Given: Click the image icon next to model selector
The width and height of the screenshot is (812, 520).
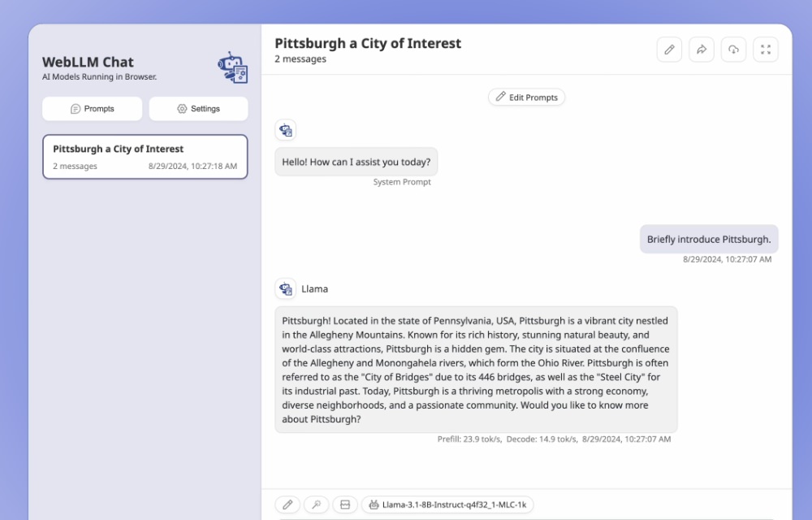Looking at the screenshot, I should [x=344, y=505].
